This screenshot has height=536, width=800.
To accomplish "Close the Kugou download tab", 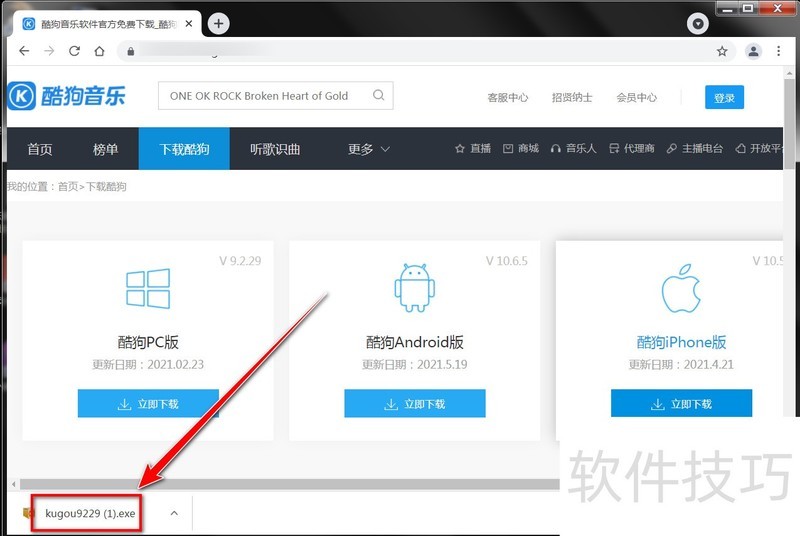I will 189,23.
